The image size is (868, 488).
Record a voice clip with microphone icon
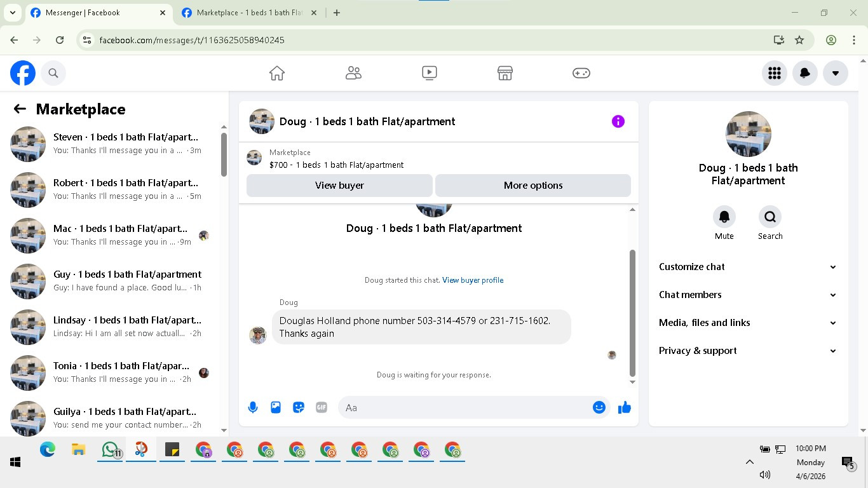click(253, 407)
